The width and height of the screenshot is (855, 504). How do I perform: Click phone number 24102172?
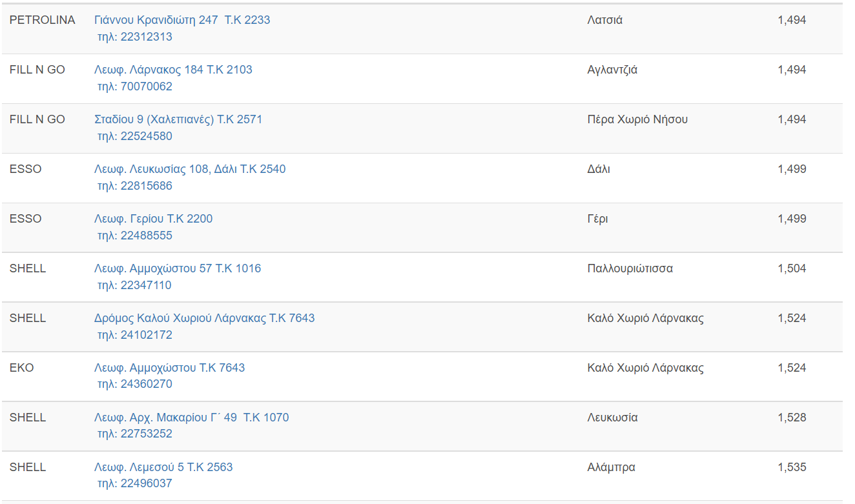(147, 335)
